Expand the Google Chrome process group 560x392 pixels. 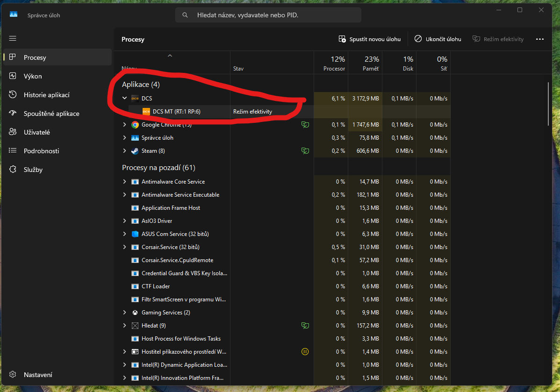(124, 125)
